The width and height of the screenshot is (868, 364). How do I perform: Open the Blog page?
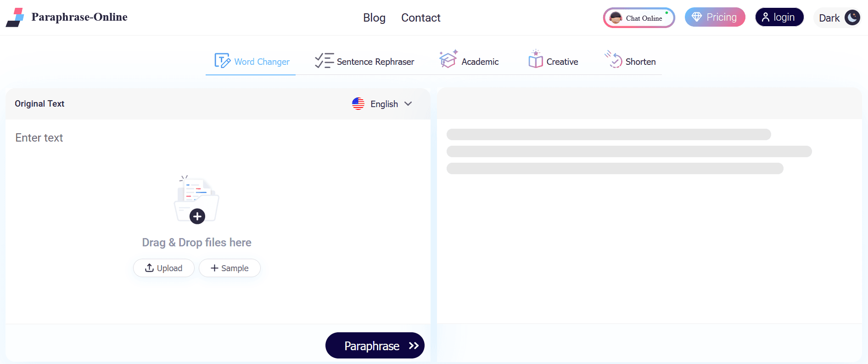(x=374, y=18)
